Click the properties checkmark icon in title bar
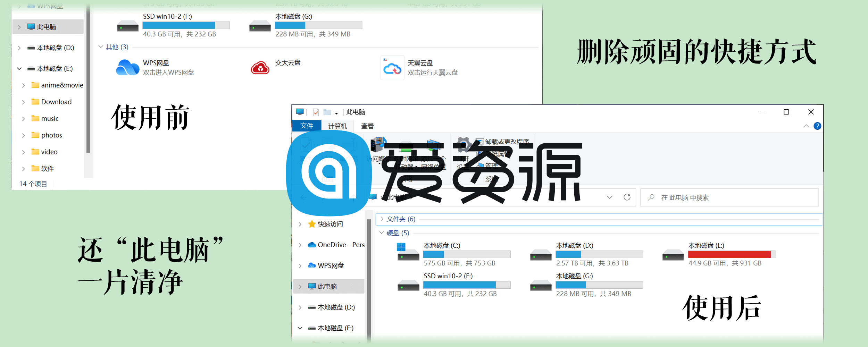The width and height of the screenshot is (868, 347). click(316, 112)
